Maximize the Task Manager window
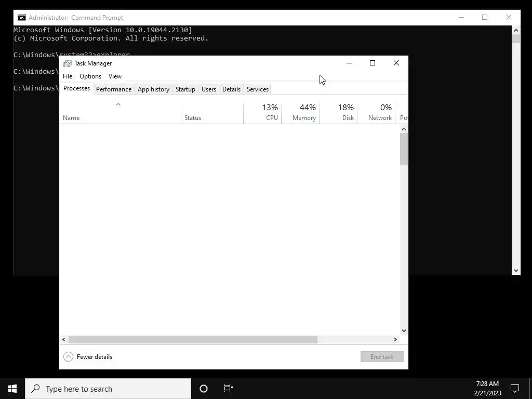The width and height of the screenshot is (532, 399). coord(373,63)
